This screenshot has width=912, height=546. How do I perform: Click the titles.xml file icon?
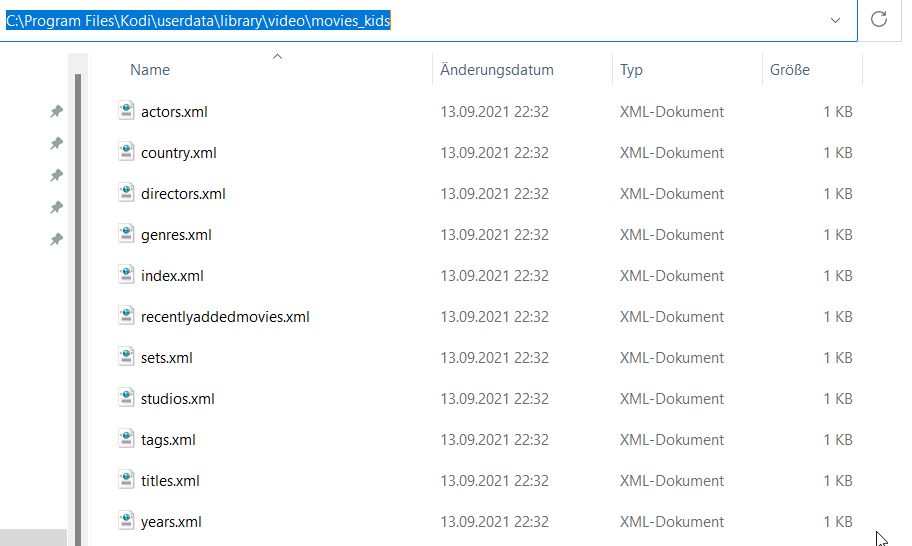coord(126,479)
